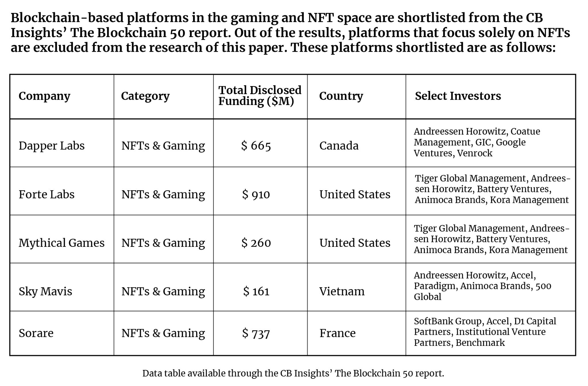Select the Country column header
588x386 pixels.
click(341, 96)
